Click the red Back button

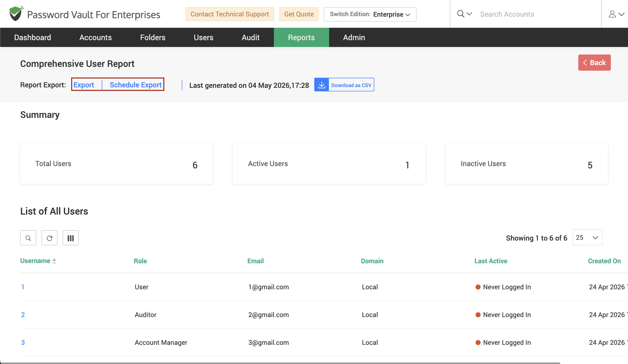coord(594,63)
